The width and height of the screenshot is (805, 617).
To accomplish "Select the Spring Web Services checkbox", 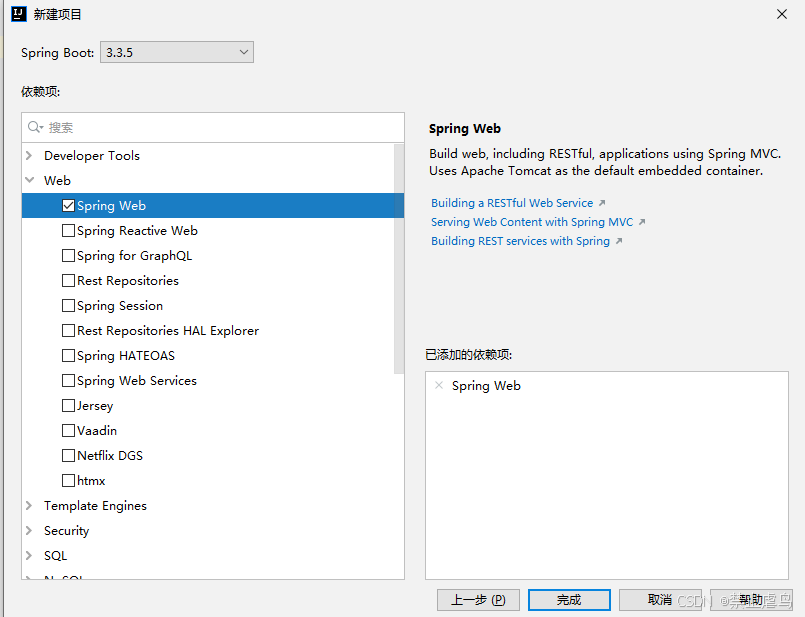I will (68, 380).
